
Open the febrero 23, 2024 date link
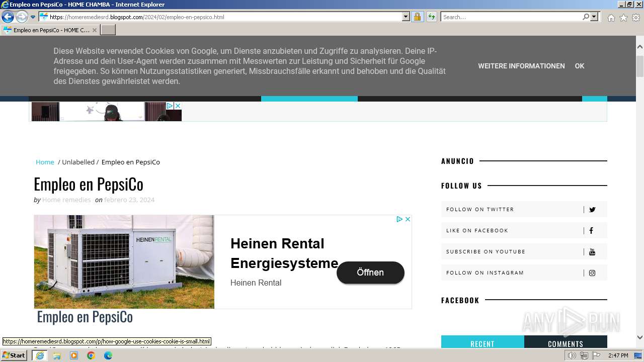coord(129,200)
